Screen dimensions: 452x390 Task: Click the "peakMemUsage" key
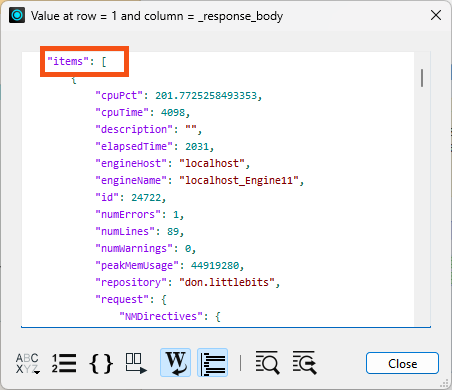point(137,266)
